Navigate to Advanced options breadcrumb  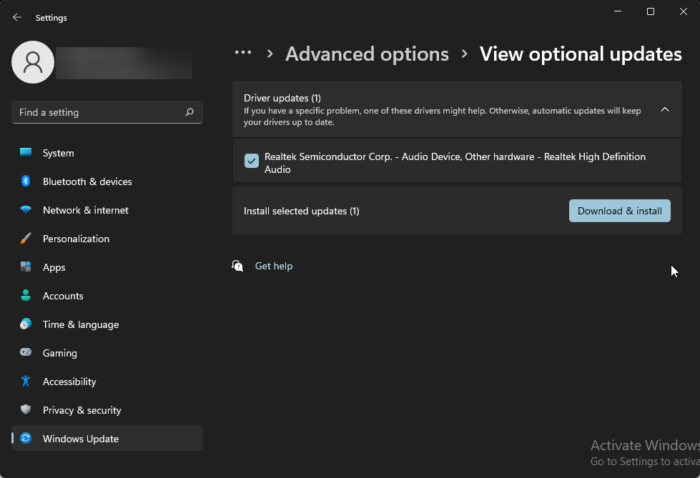click(367, 54)
